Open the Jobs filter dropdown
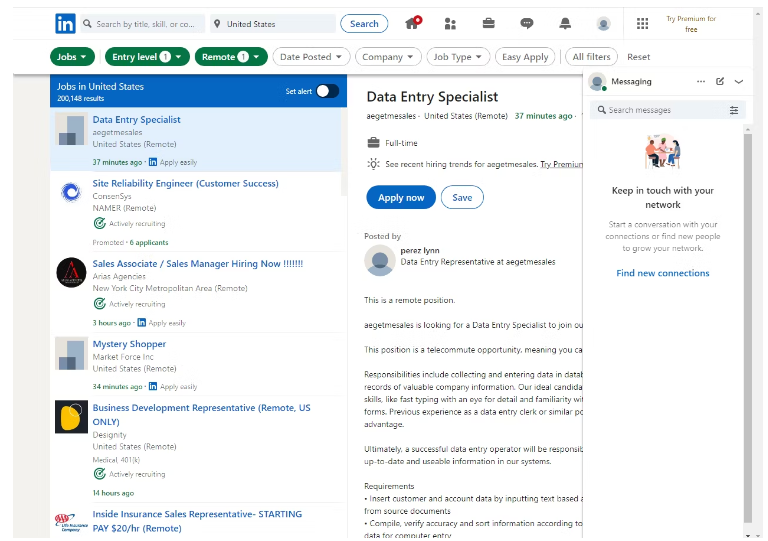Viewport: 768px width, 541px height. click(72, 57)
